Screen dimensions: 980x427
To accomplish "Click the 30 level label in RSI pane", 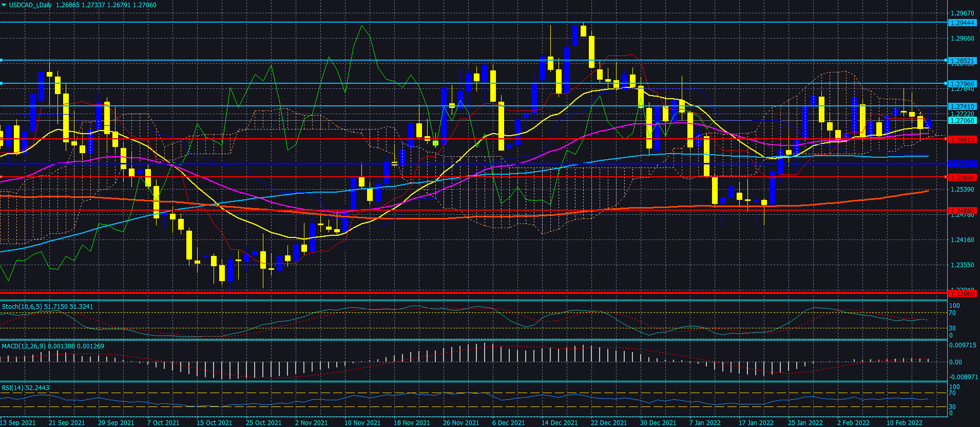I will (952, 407).
